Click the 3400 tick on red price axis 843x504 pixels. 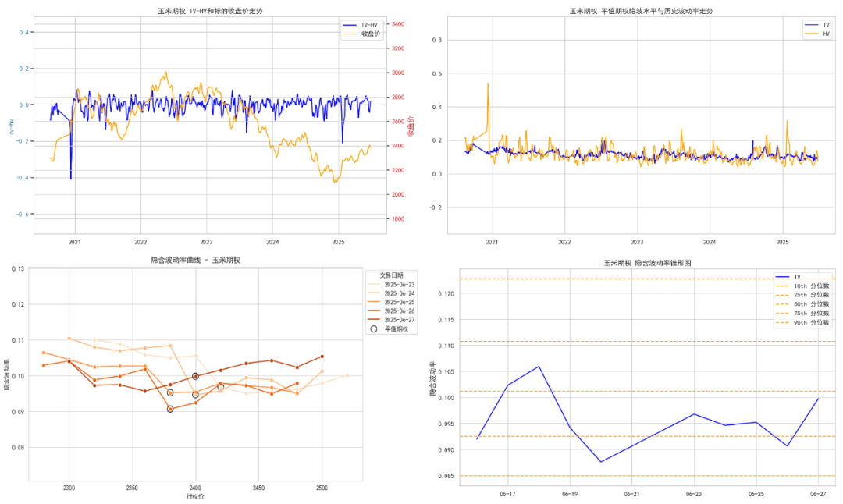398,24
